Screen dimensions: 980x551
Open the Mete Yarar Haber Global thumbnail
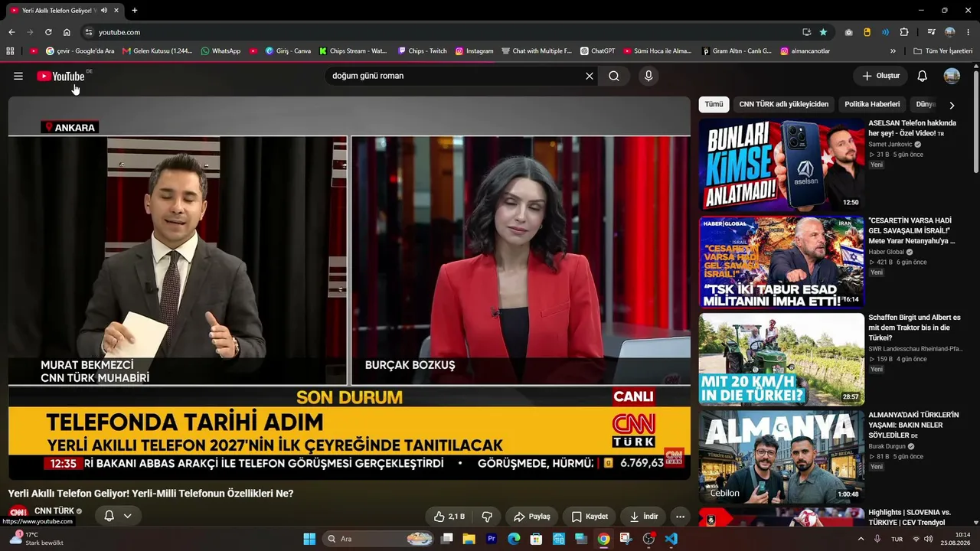pyautogui.click(x=781, y=262)
